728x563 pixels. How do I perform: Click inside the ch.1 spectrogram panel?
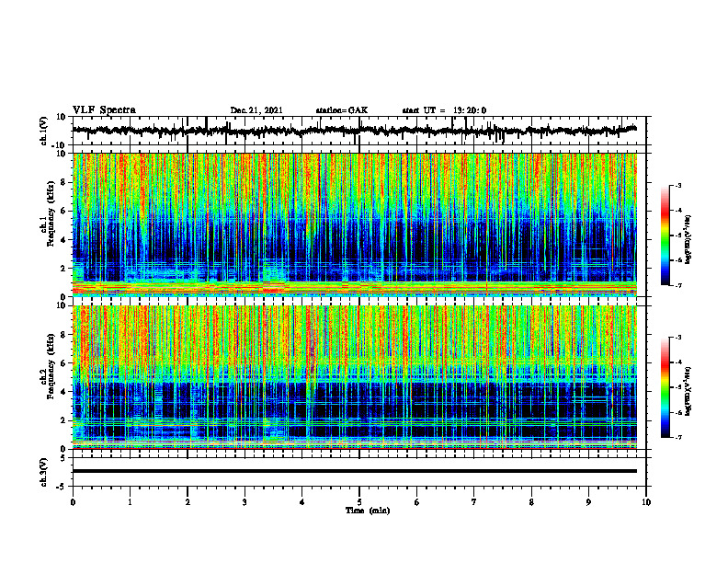click(355, 224)
